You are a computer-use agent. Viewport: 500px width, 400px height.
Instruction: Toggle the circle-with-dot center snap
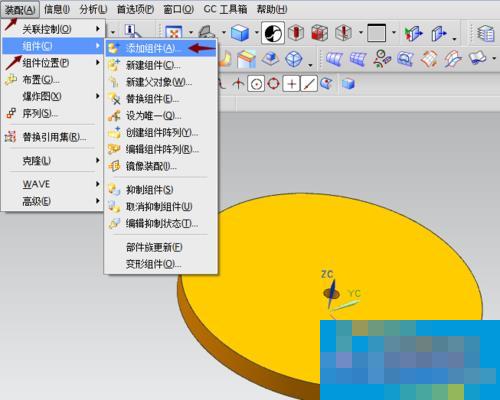(x=256, y=84)
